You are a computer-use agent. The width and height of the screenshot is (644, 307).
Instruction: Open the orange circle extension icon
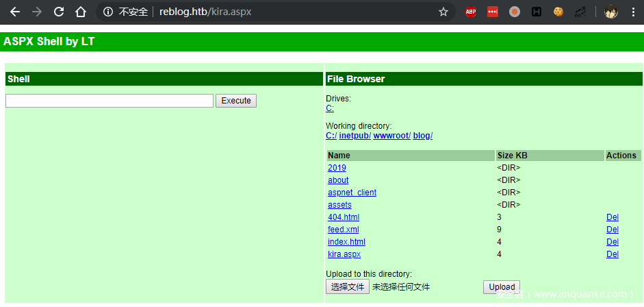[x=515, y=12]
